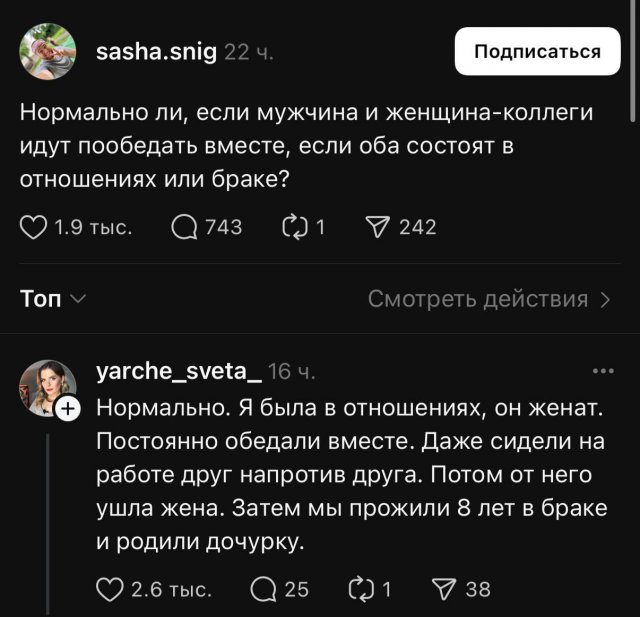Expand the Топ sorting dropdown
640x617 pixels.
pos(53,298)
